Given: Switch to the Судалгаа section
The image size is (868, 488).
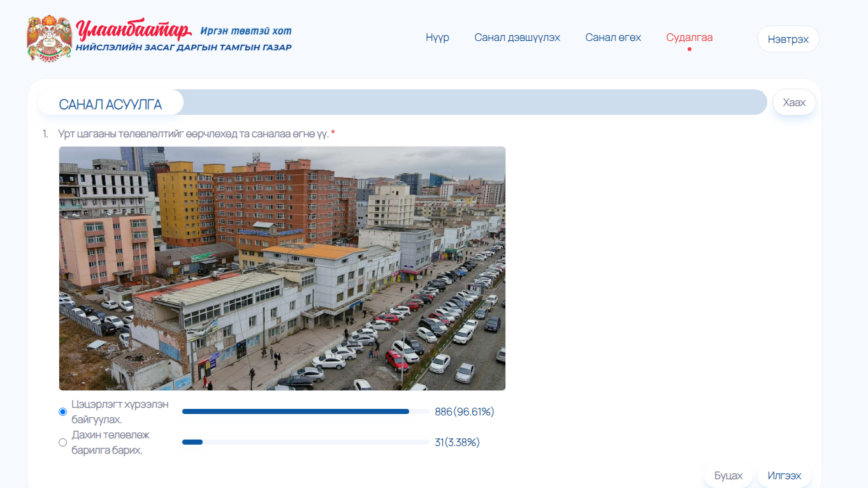Looking at the screenshot, I should pos(689,38).
